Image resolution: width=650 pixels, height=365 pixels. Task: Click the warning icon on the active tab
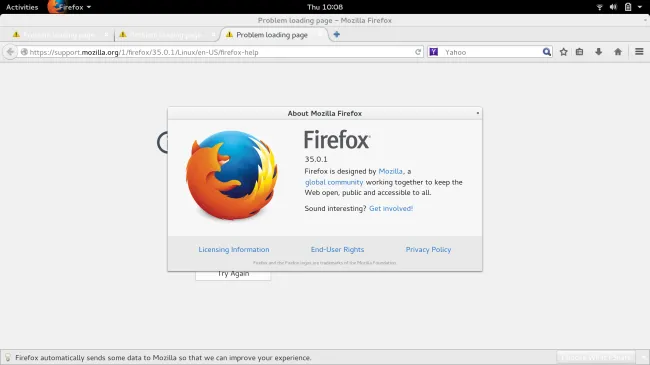tap(229, 34)
